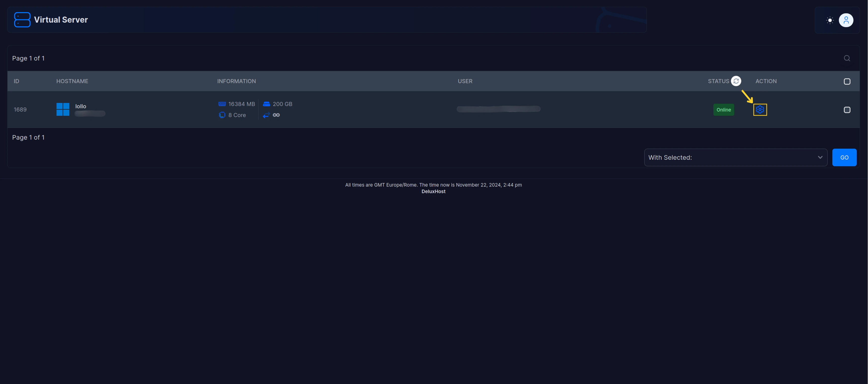Click the DeluxHost footer link
The width and height of the screenshot is (868, 384).
[x=433, y=192]
